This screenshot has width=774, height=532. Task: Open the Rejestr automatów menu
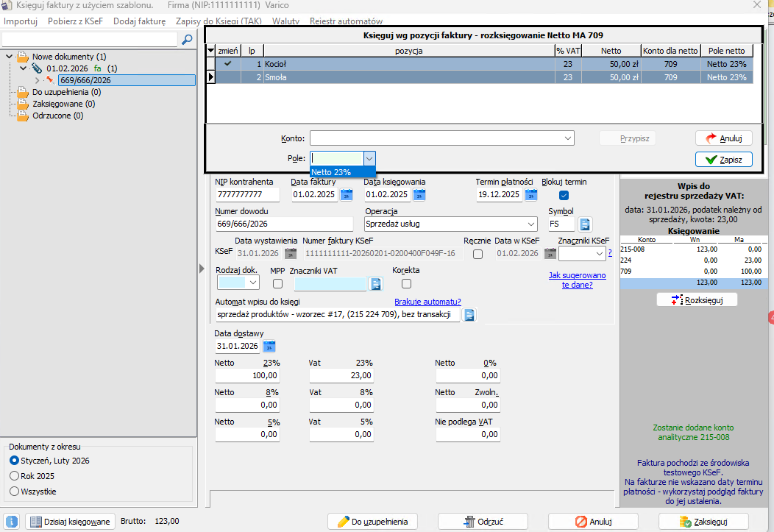(x=346, y=21)
